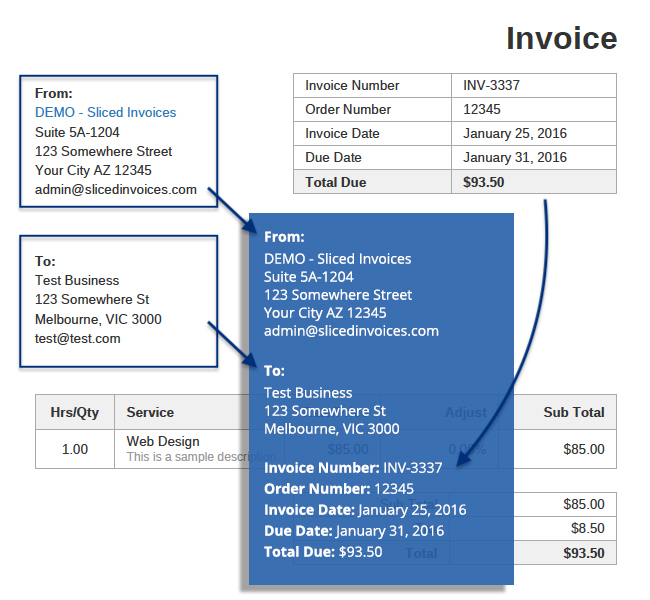Select the INV-3337 cell in the top table
This screenshot has width=650, height=600.
coord(491,86)
